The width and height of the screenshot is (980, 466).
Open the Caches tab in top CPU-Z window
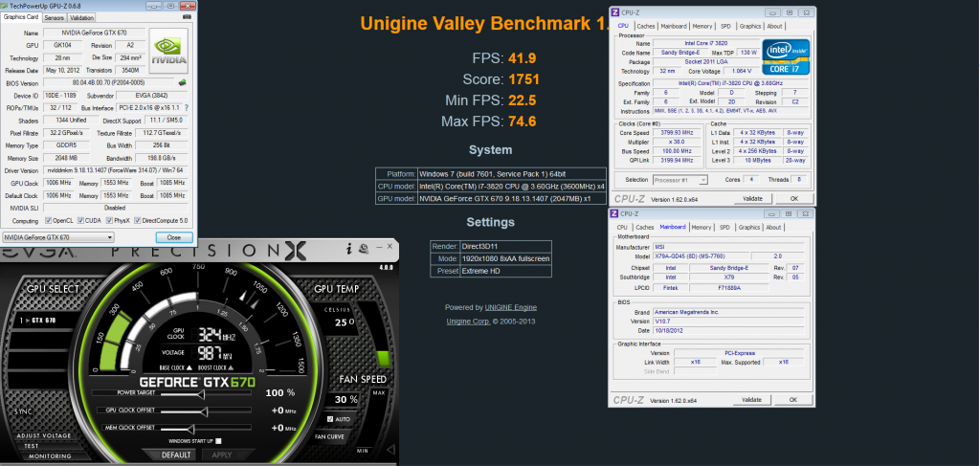pyautogui.click(x=646, y=26)
